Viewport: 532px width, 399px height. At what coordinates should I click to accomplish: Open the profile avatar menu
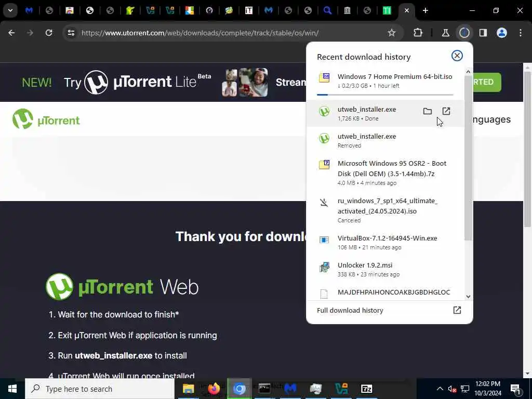coord(501,33)
